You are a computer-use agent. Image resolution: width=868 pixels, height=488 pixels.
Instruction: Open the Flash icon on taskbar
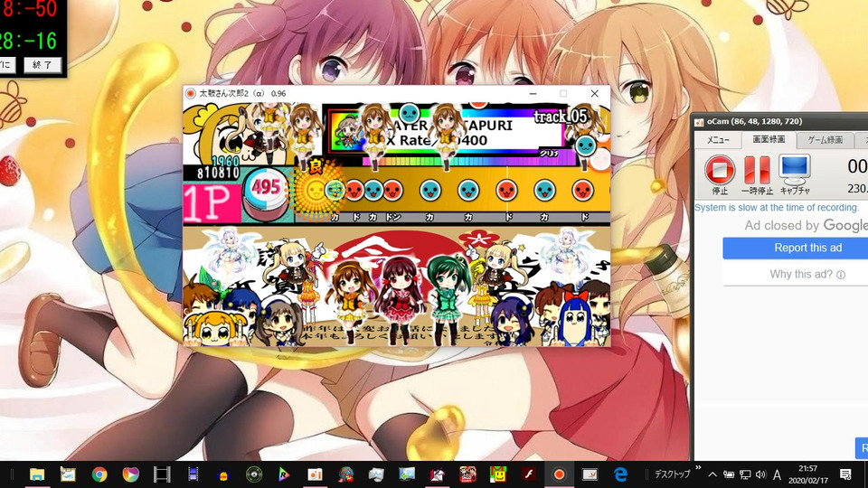pos(529,474)
